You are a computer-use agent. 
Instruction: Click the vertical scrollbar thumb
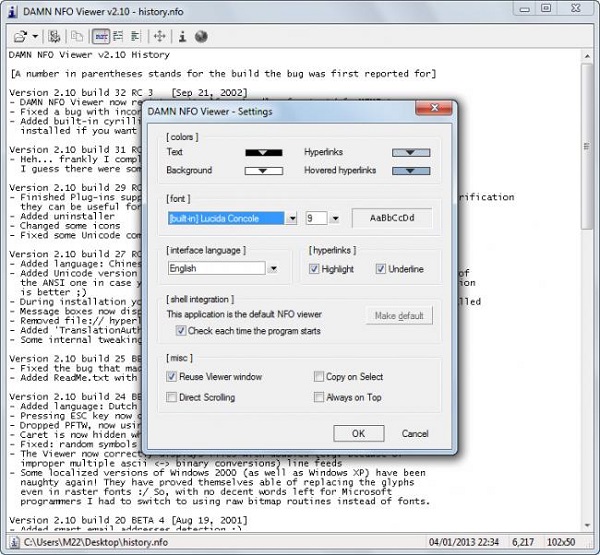point(587,146)
